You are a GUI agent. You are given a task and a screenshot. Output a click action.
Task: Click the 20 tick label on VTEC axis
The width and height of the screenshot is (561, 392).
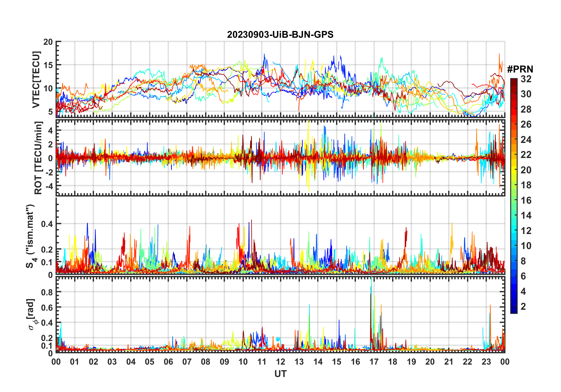[x=48, y=42]
